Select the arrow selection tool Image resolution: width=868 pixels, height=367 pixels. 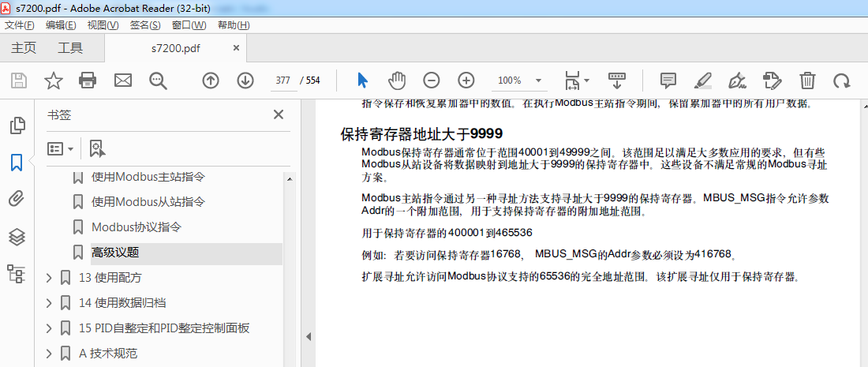(x=363, y=81)
